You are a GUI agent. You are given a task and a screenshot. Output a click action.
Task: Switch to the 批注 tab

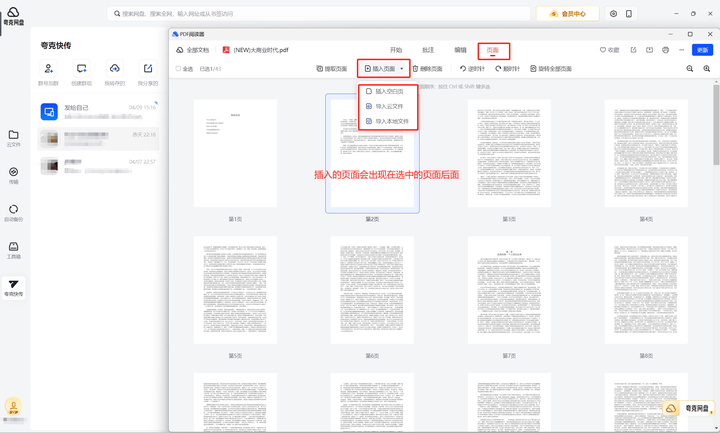pyautogui.click(x=428, y=50)
